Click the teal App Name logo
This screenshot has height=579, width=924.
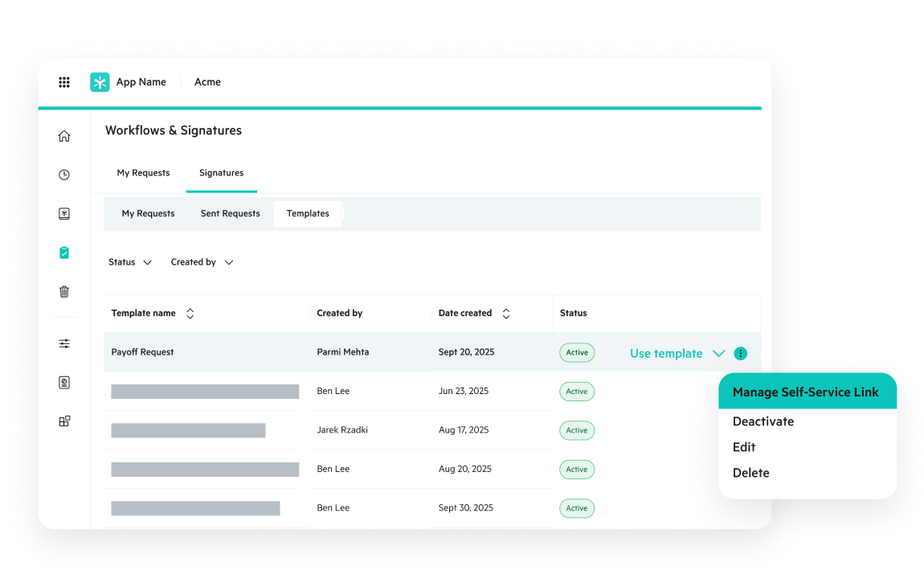(100, 82)
